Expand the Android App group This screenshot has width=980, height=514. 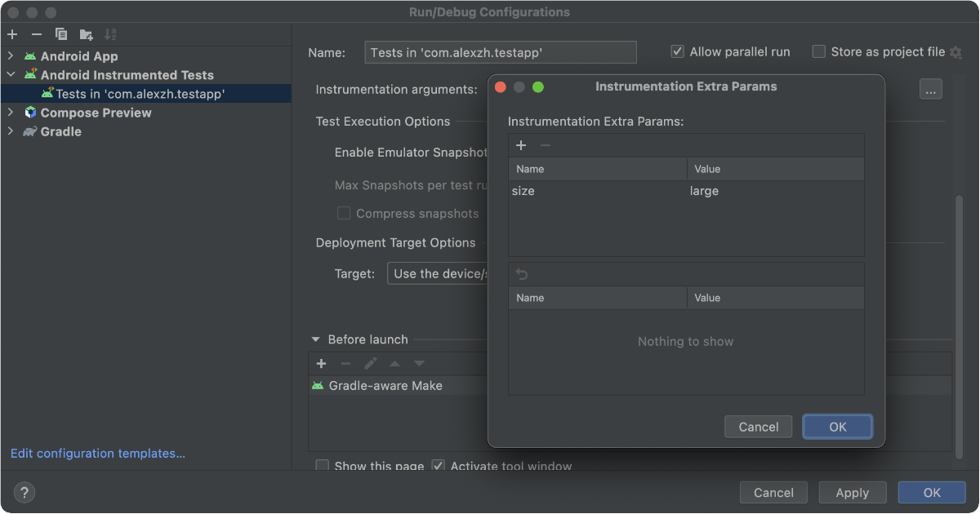click(x=11, y=56)
